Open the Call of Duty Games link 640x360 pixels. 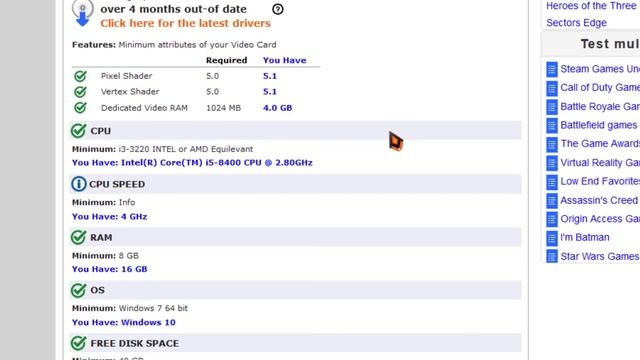(600, 88)
